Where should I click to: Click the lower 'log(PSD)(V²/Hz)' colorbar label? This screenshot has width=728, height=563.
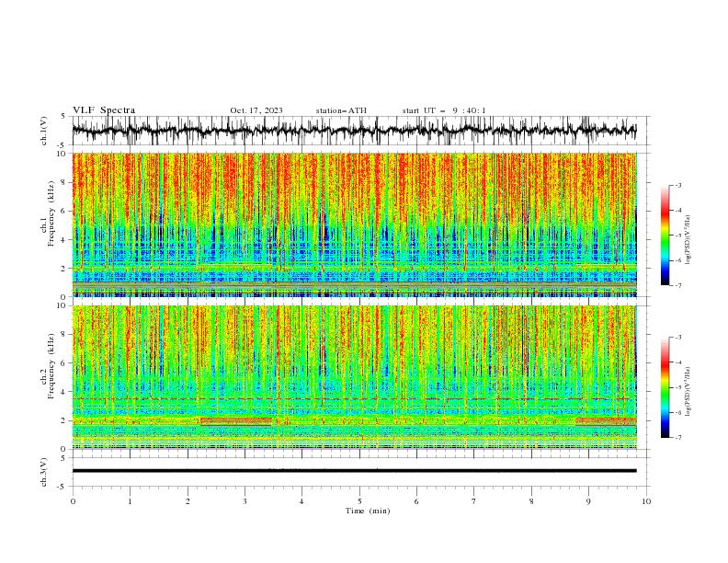688,391
